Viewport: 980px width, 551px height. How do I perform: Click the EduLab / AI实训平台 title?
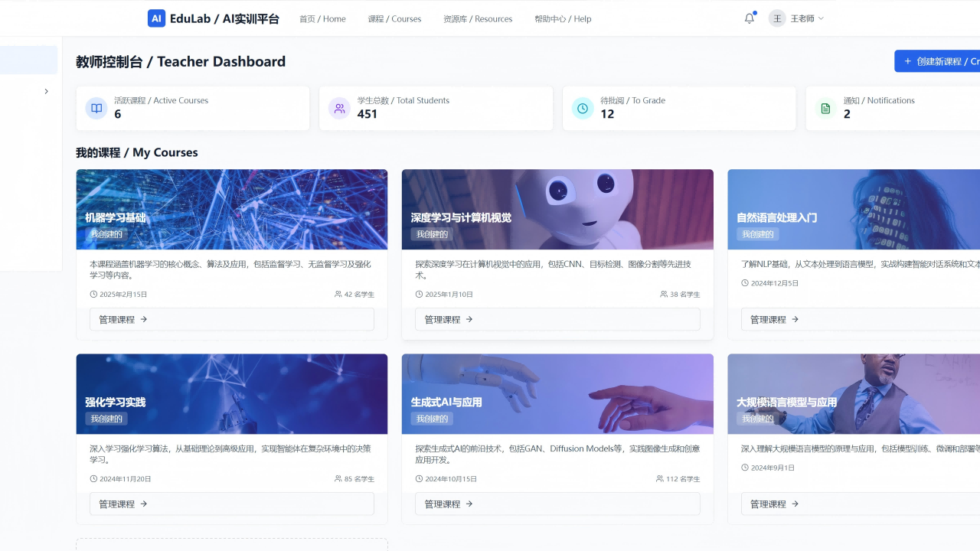(225, 18)
